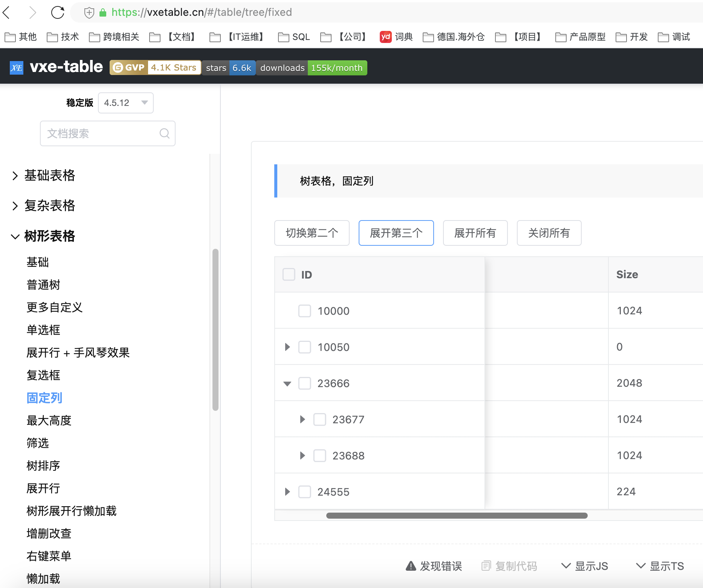Open the 复选框 menu item

tap(43, 375)
